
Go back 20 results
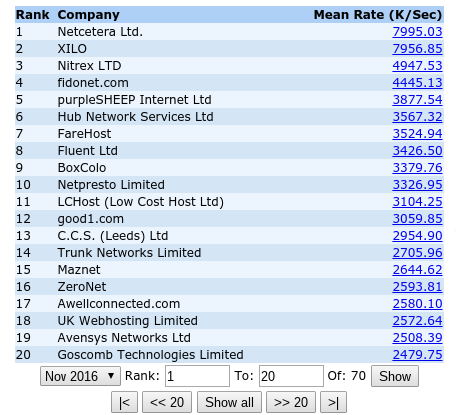coord(167,402)
